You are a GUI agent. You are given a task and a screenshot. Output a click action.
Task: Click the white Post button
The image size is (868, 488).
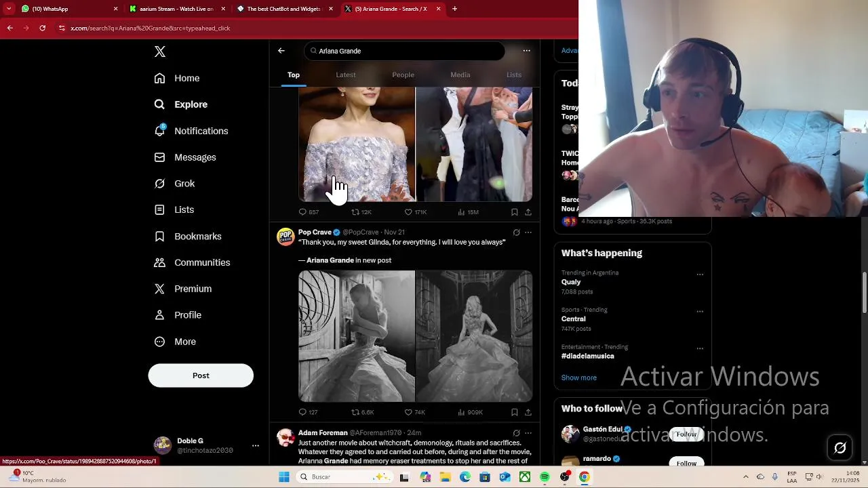pyautogui.click(x=201, y=375)
